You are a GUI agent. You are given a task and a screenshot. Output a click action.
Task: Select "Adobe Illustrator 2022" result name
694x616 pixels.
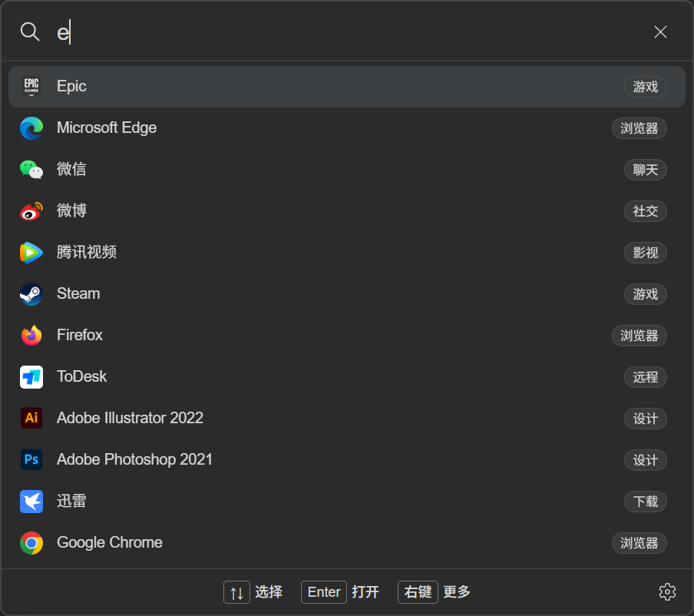pyautogui.click(x=131, y=418)
